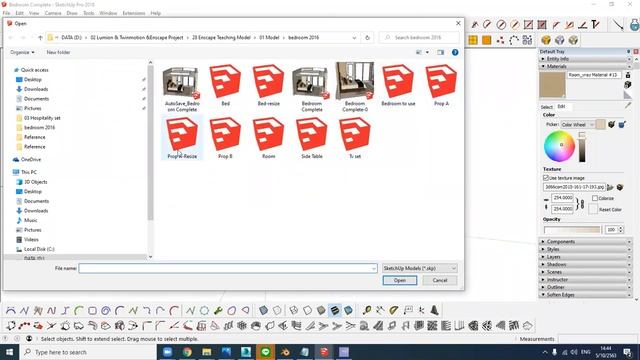
Task: Select the AutoSave_Bedroom Complete file
Action: (x=182, y=88)
